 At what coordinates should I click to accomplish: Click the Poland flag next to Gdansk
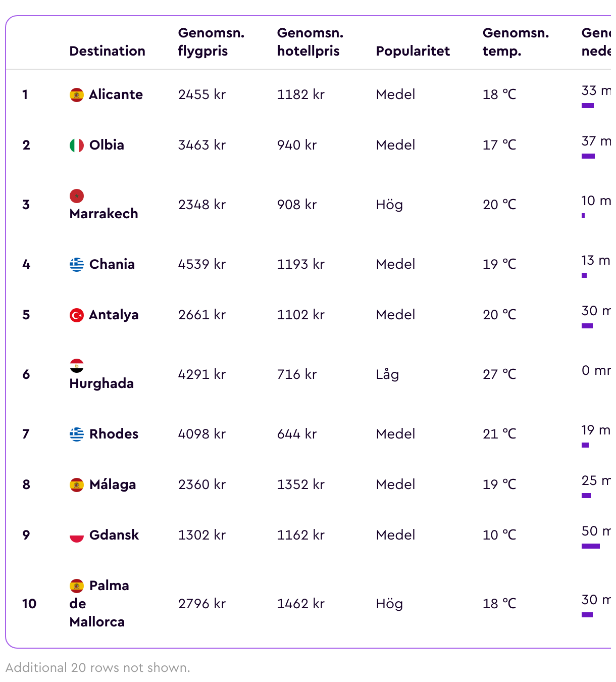pyautogui.click(x=77, y=535)
